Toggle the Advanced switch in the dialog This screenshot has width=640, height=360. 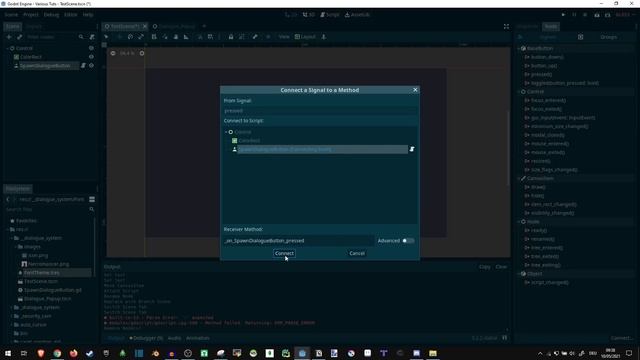pyautogui.click(x=408, y=240)
